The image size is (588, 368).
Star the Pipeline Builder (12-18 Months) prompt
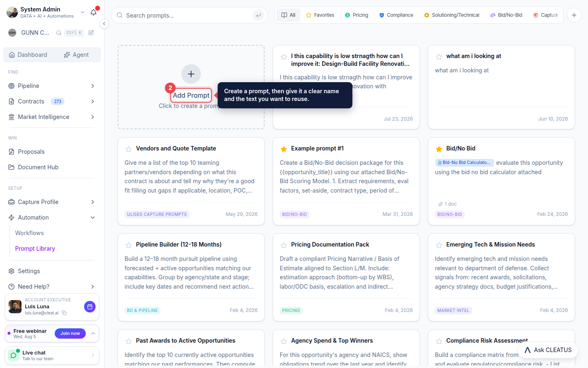tap(129, 245)
